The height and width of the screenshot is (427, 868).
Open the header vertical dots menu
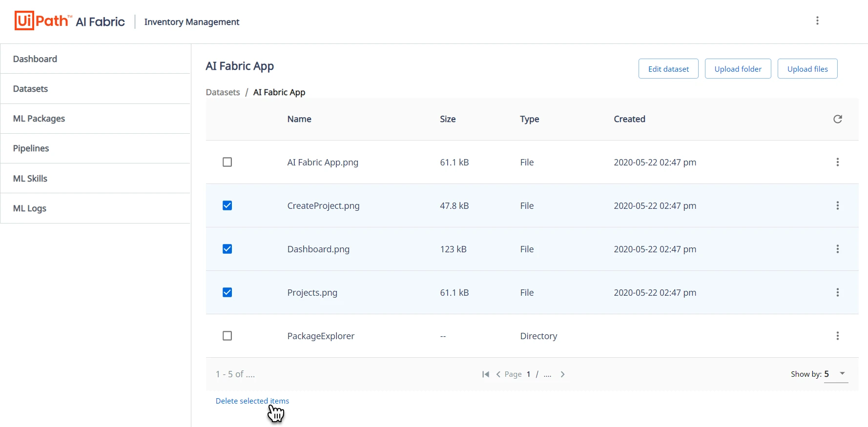point(817,20)
